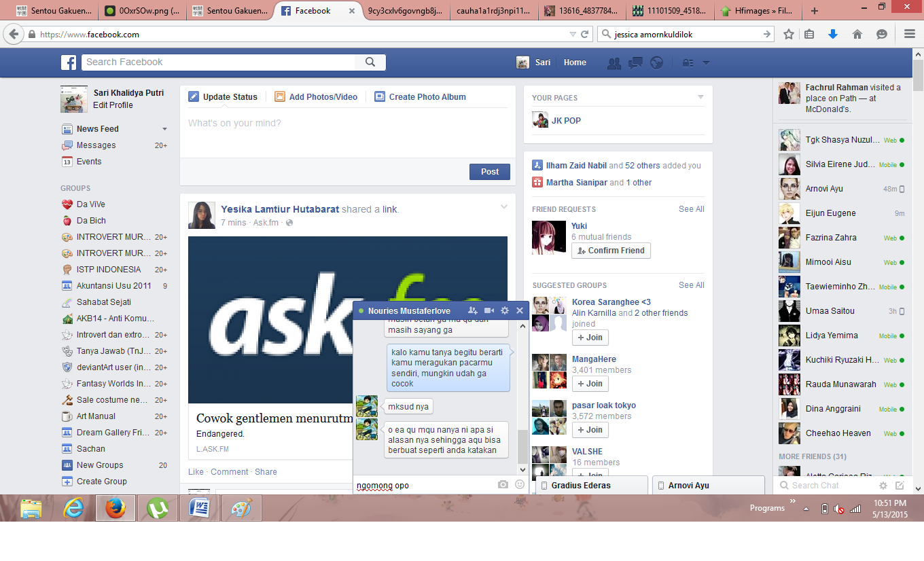Join the MangaHere group

(x=590, y=384)
